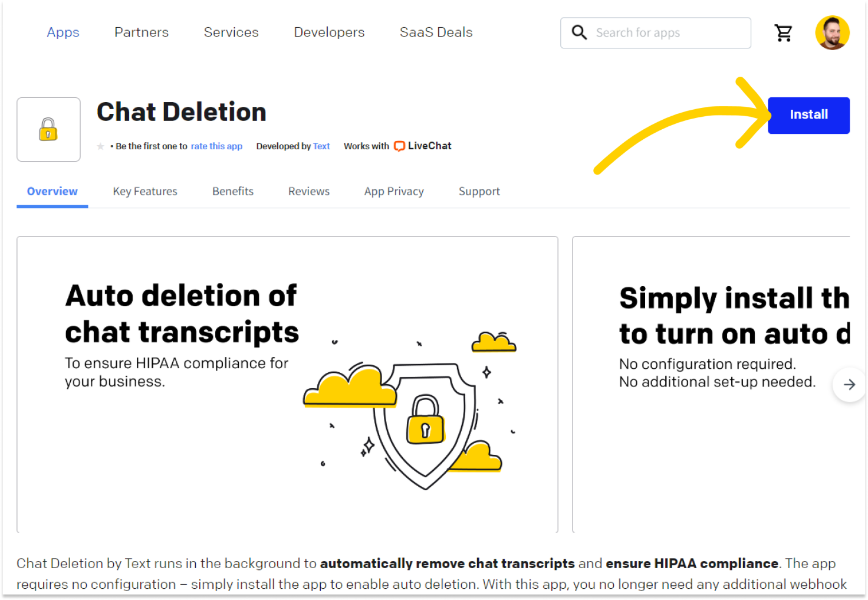Switch to the Benefits tab
The image size is (868, 600).
coord(233,191)
